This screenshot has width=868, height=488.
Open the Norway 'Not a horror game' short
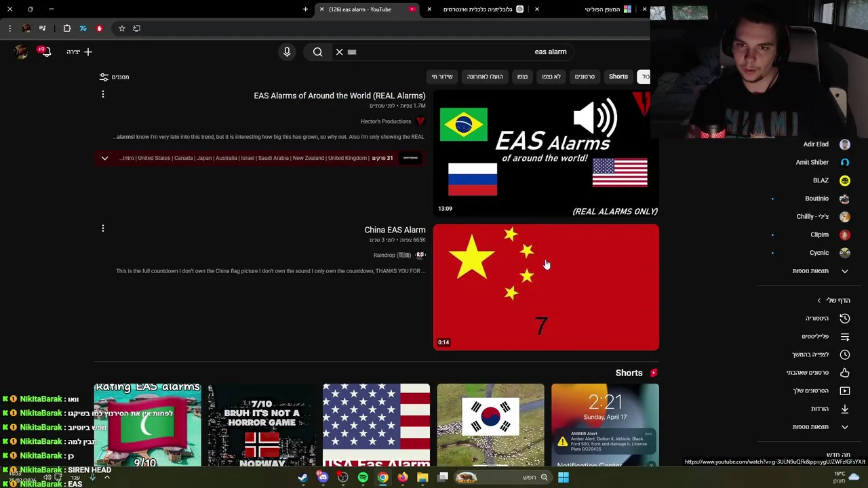point(262,425)
